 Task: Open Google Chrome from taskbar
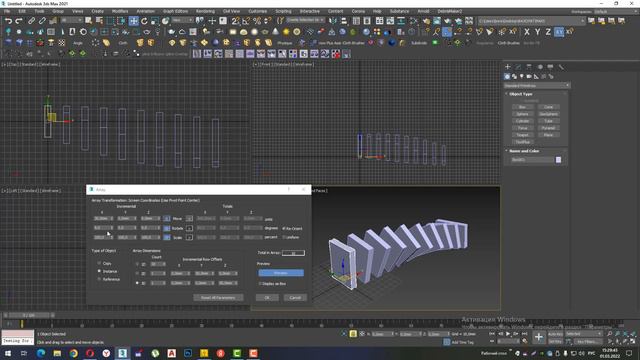tap(73, 353)
